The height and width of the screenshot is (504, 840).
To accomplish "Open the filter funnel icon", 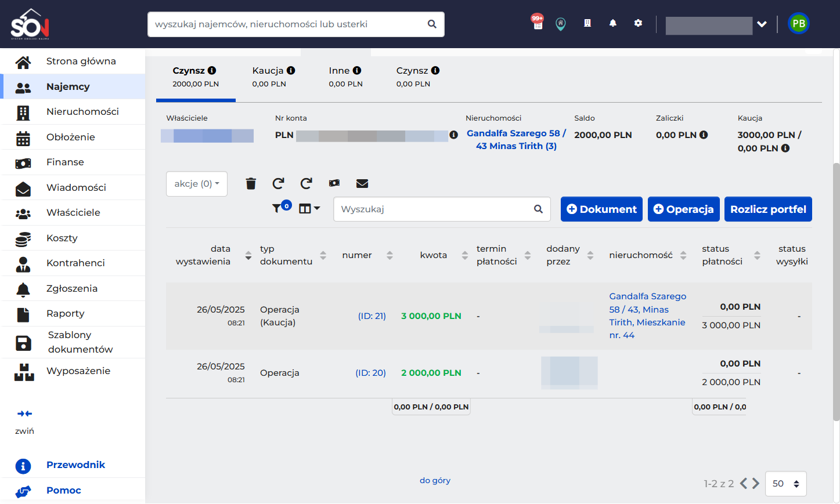I will 277,208.
